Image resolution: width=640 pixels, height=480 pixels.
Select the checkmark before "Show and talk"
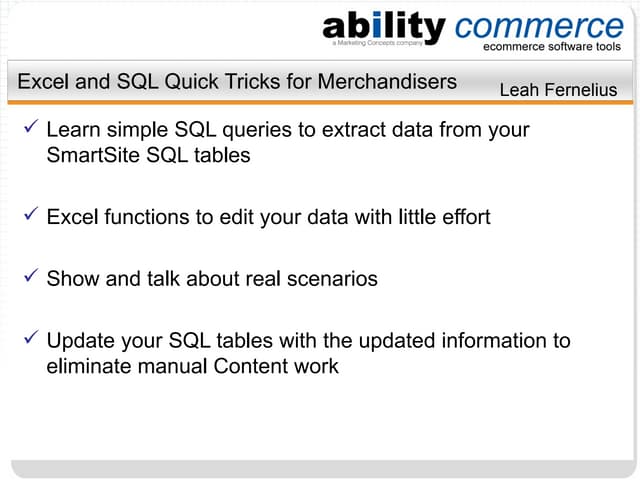29,276
